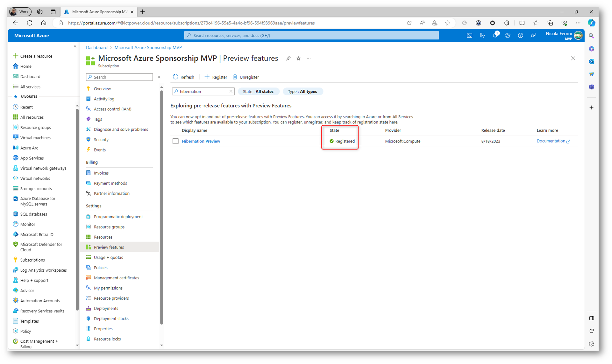Click the browser Home icon
The width and height of the screenshot is (612, 364).
(44, 23)
